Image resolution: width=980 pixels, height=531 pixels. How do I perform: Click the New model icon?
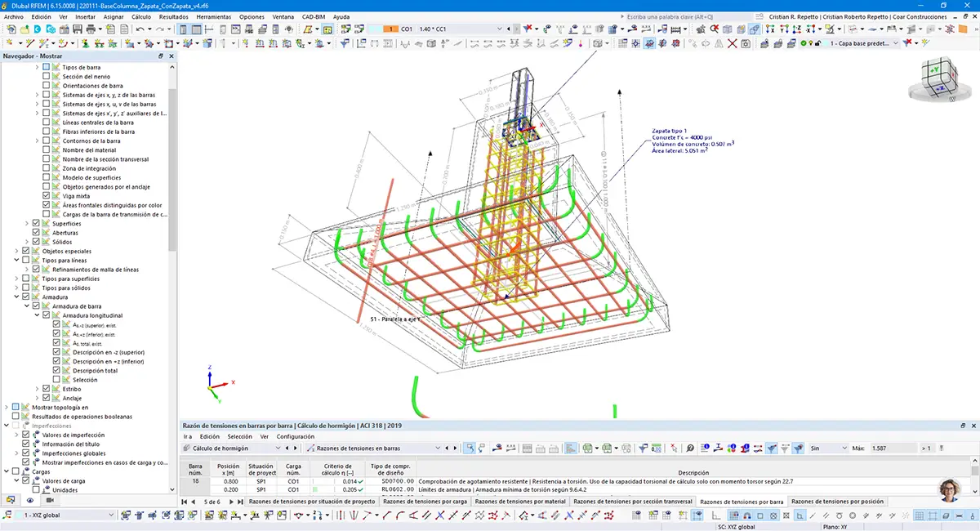pos(11,29)
